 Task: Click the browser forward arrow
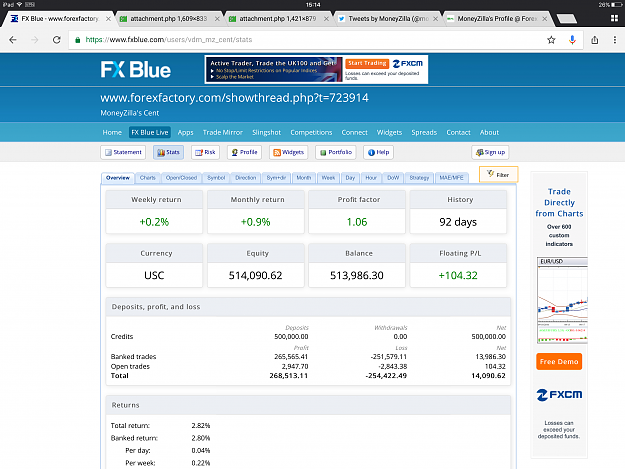(35, 40)
